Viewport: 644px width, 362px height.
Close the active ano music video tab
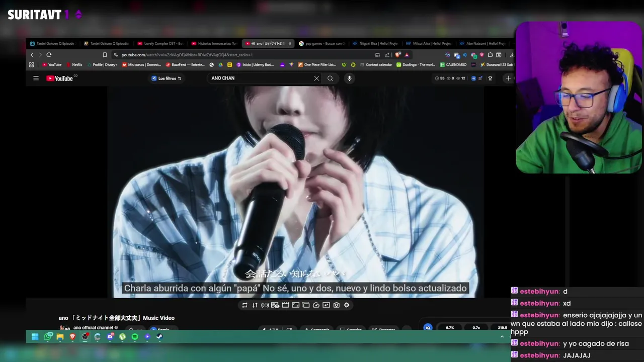coord(290,44)
